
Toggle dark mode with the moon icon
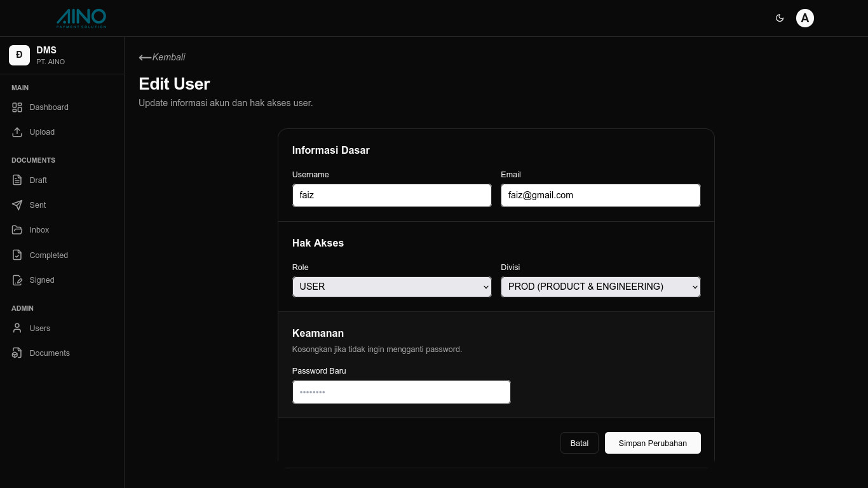coord(780,18)
